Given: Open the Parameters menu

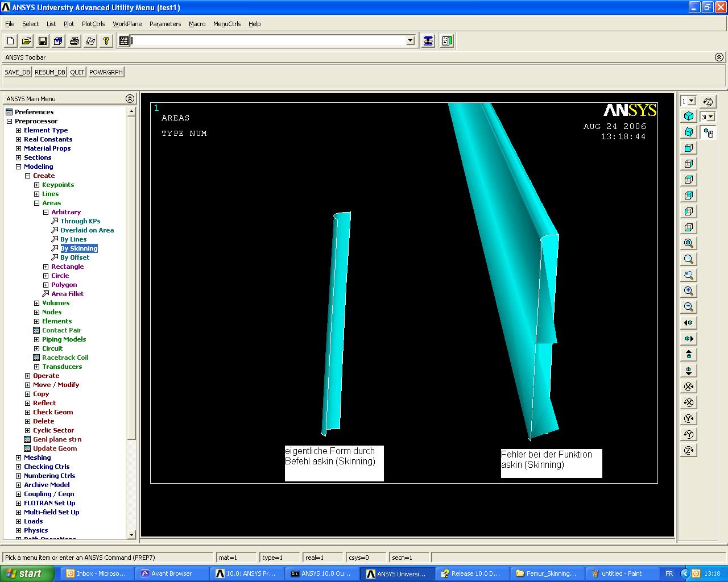Looking at the screenshot, I should click(166, 24).
